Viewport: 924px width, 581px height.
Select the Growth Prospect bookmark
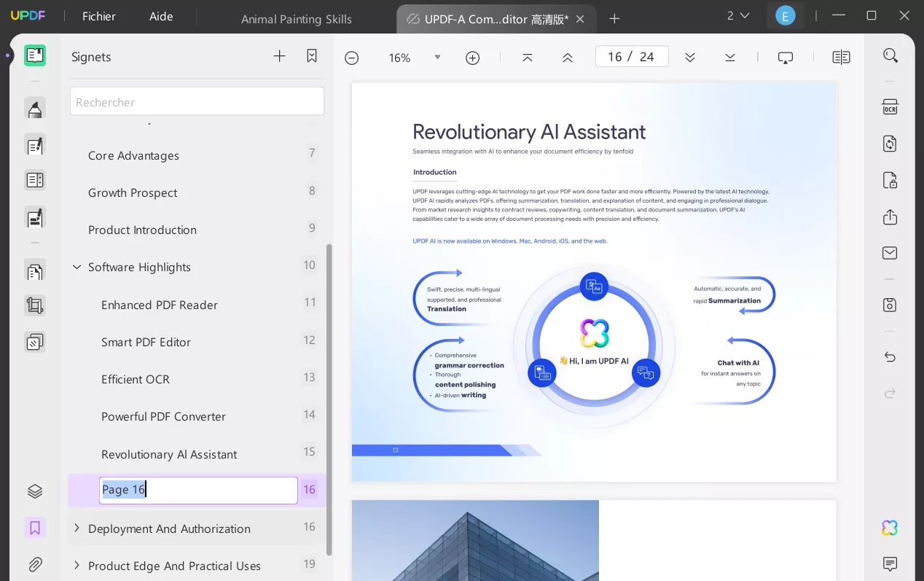coord(133,192)
